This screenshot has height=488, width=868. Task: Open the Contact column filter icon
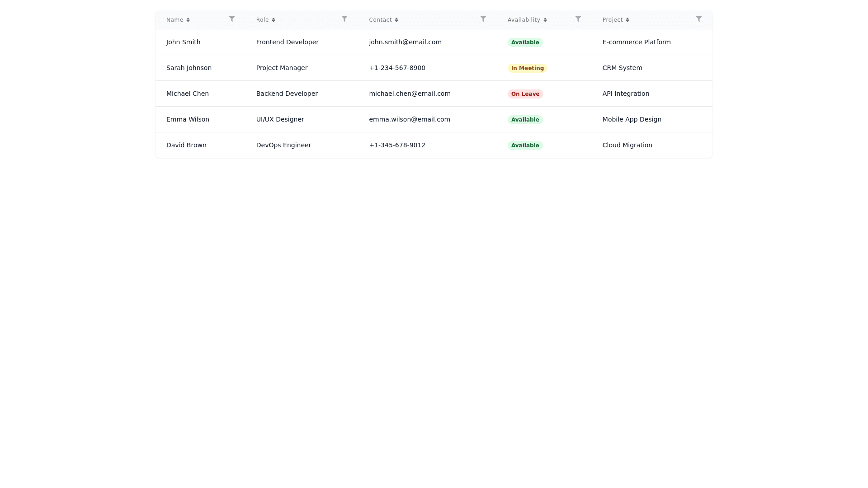[x=483, y=19]
